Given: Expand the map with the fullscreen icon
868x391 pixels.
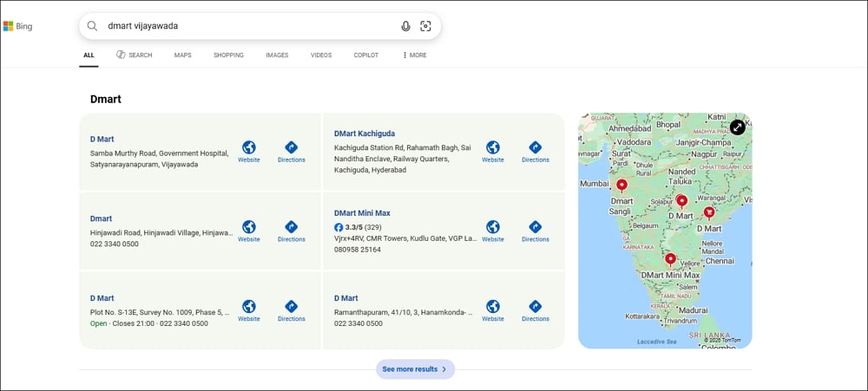Looking at the screenshot, I should (737, 127).
